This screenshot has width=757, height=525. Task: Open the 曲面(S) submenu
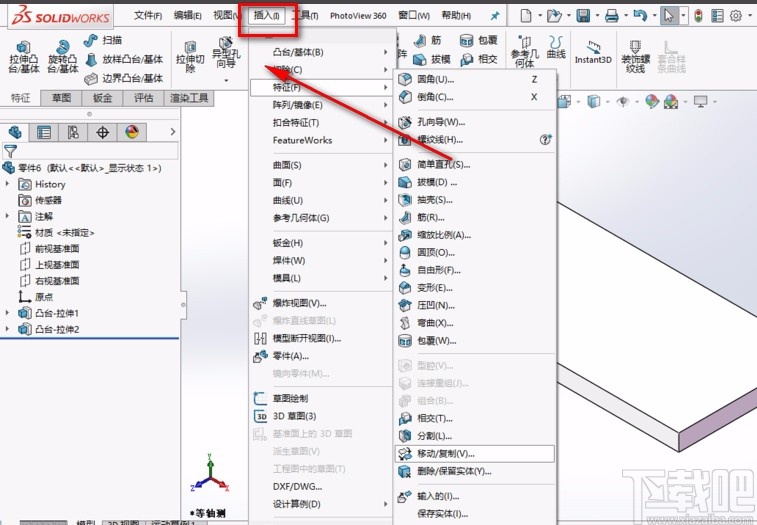pos(321,165)
